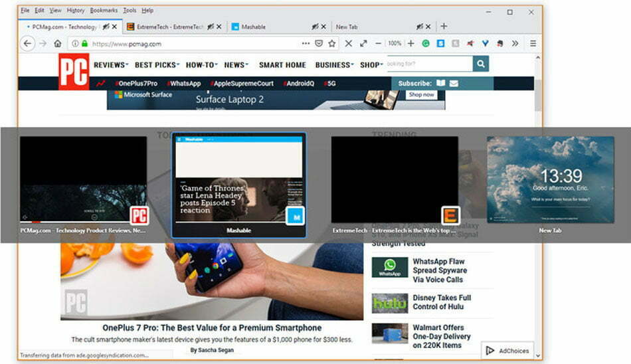Close the ExtremeTech tab
The image size is (631, 364).
pyautogui.click(x=219, y=27)
